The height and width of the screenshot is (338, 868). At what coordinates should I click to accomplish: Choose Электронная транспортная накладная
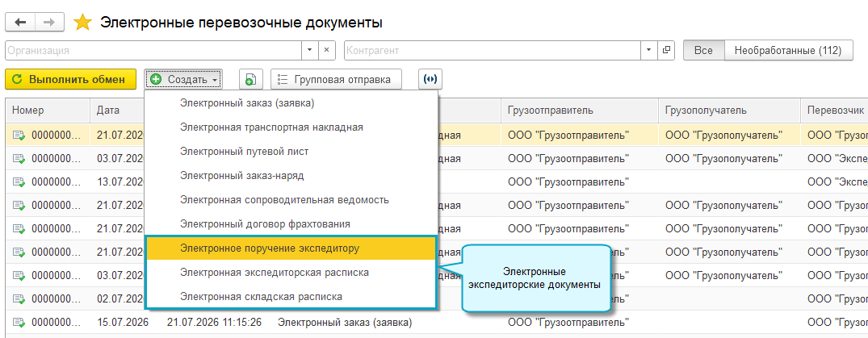[x=291, y=127]
